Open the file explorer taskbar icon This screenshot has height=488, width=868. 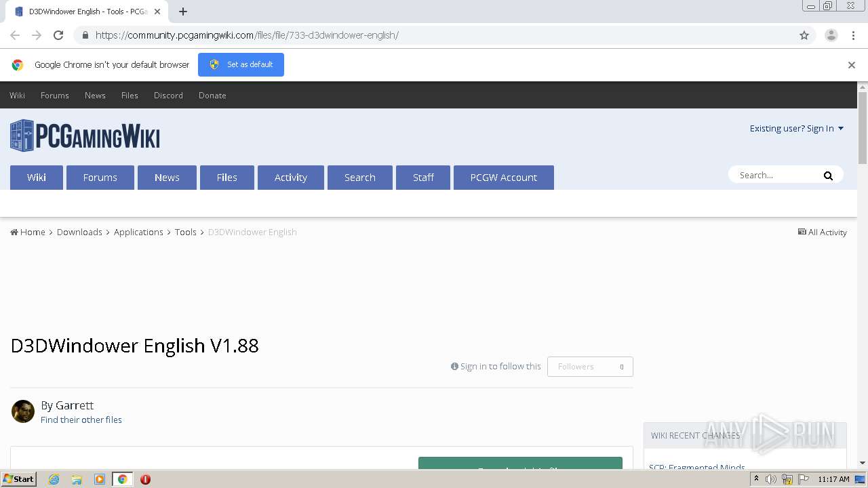coord(77,479)
